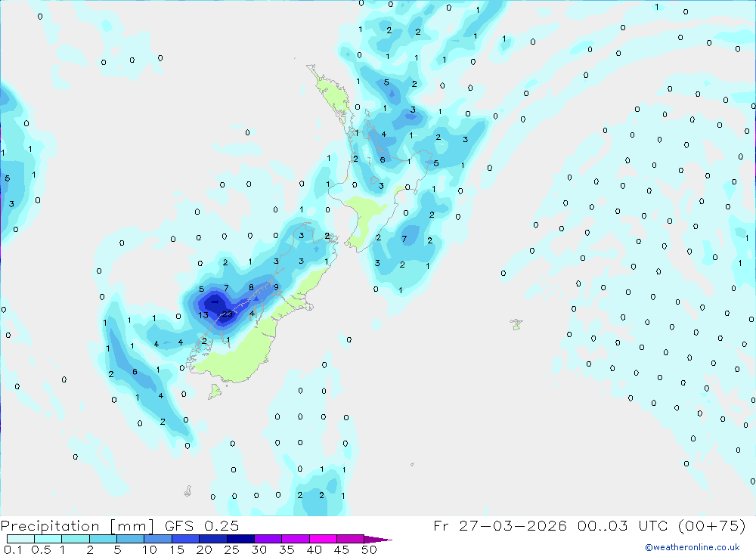This screenshot has width=756, height=554.
Task: Click the '20' legend scale label
Action: pyautogui.click(x=204, y=549)
